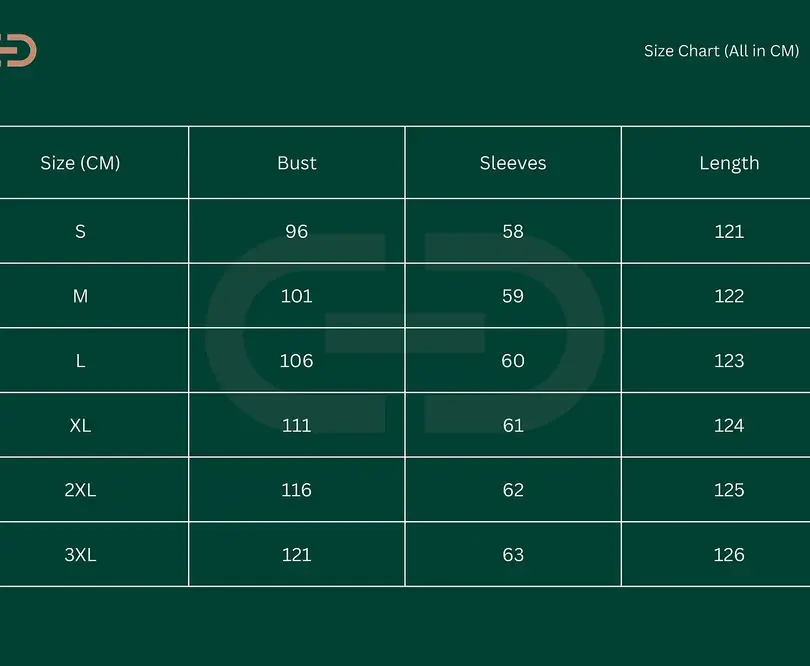
Task: Select bust value 106 for size L
Action: tap(297, 361)
